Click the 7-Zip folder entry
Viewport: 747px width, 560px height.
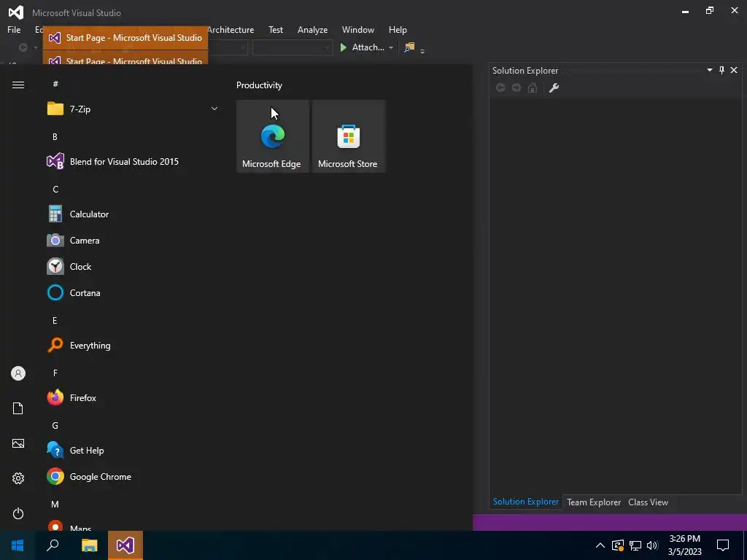point(133,109)
